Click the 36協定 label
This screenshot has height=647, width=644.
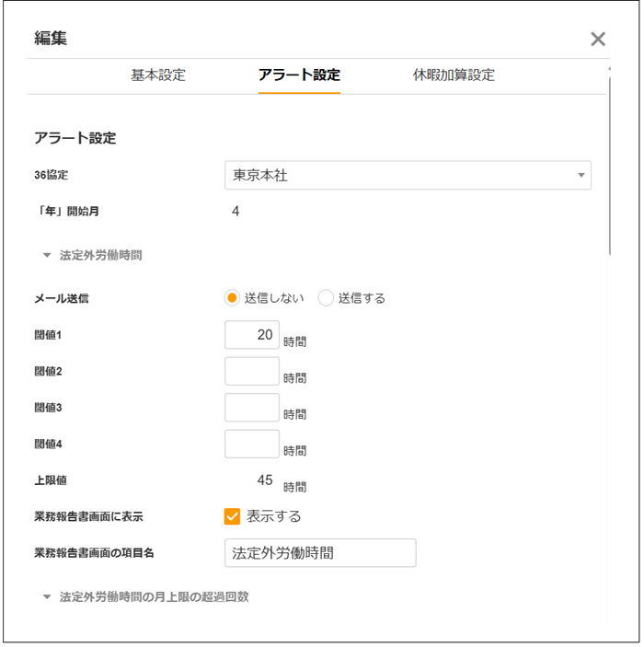pos(52,175)
